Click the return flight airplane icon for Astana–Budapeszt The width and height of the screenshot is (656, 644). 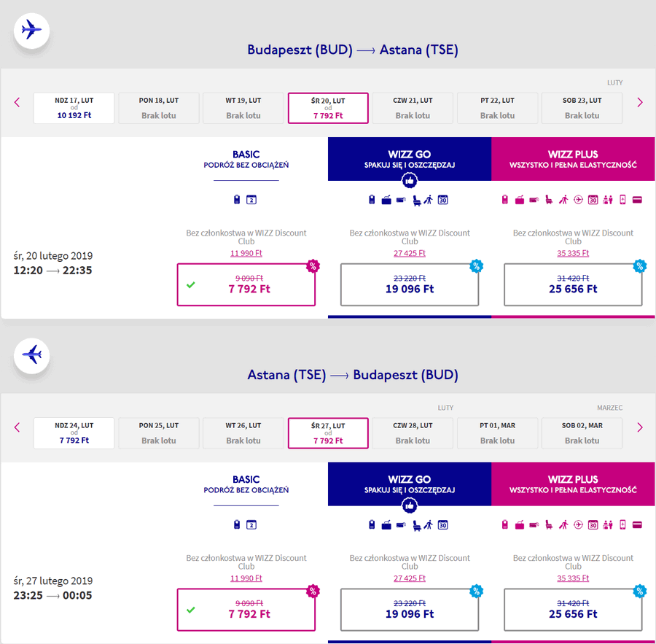32,356
